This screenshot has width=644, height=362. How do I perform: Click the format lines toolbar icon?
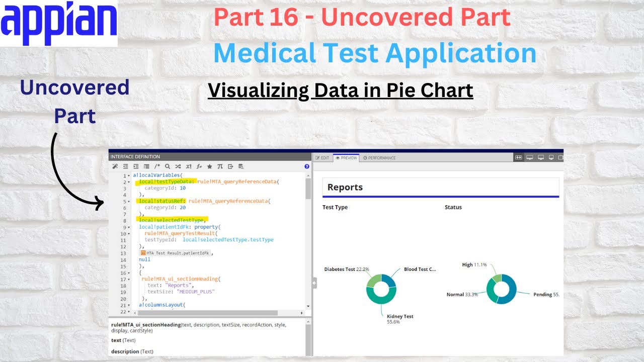(146, 166)
